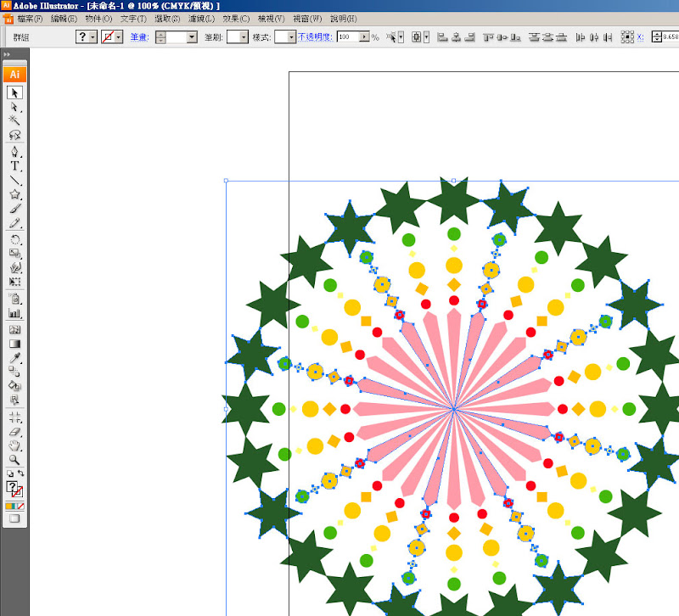Select the Selection (black arrow) tool

click(14, 92)
